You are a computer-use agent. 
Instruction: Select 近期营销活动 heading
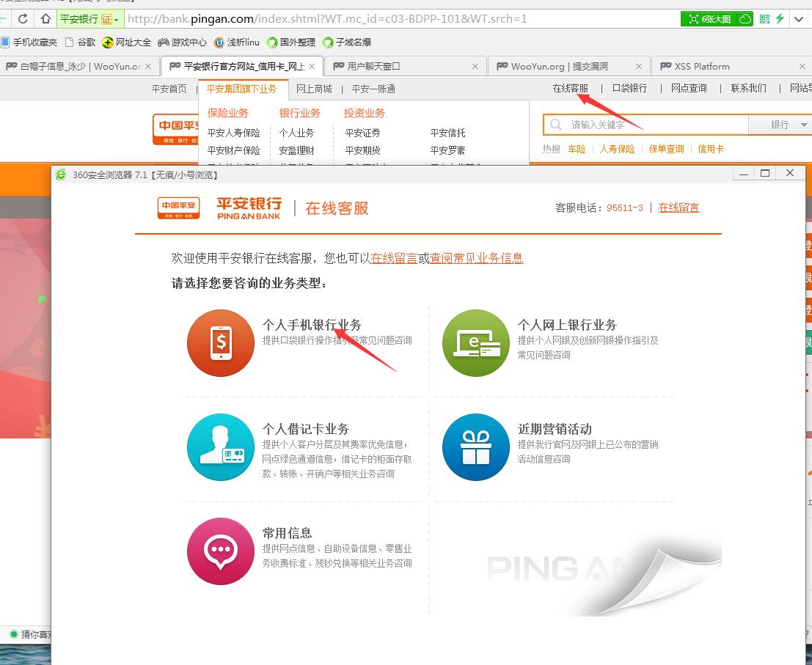click(x=555, y=429)
